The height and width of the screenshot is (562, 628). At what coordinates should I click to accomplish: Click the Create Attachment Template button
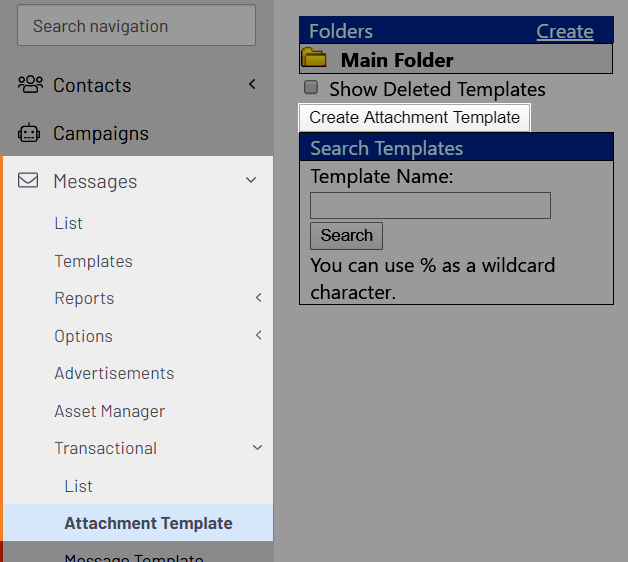[415, 118]
